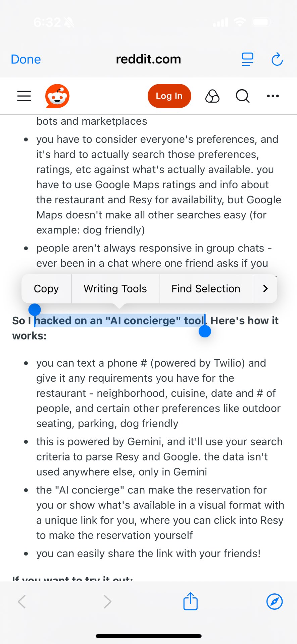Image resolution: width=297 pixels, height=644 pixels.
Task: Expand more options in selection menu
Action: [x=265, y=288]
